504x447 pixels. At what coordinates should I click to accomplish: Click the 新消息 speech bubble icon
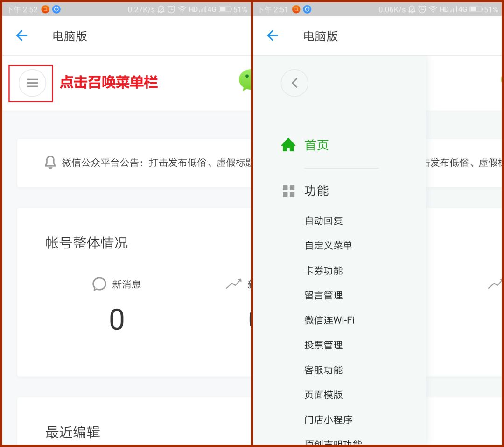pyautogui.click(x=99, y=284)
